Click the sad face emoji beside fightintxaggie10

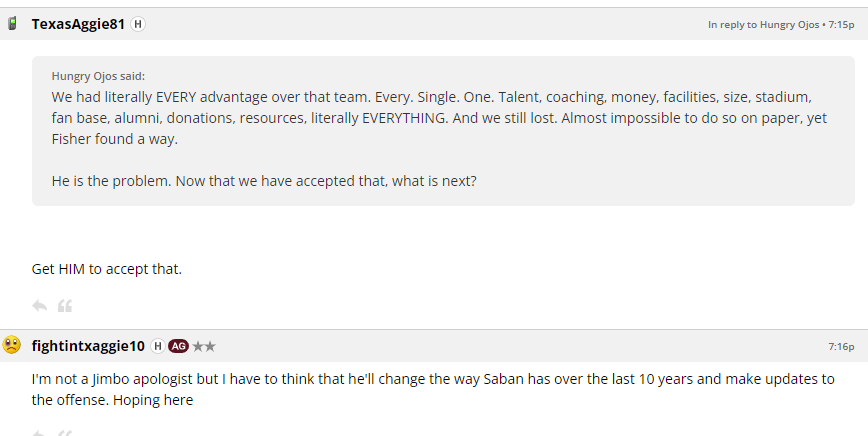pos(12,346)
